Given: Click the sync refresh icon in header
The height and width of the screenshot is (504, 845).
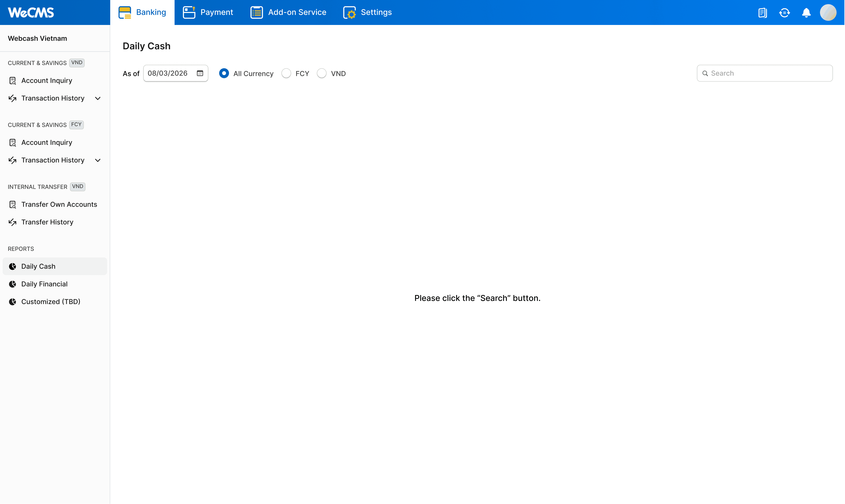Looking at the screenshot, I should pyautogui.click(x=784, y=13).
